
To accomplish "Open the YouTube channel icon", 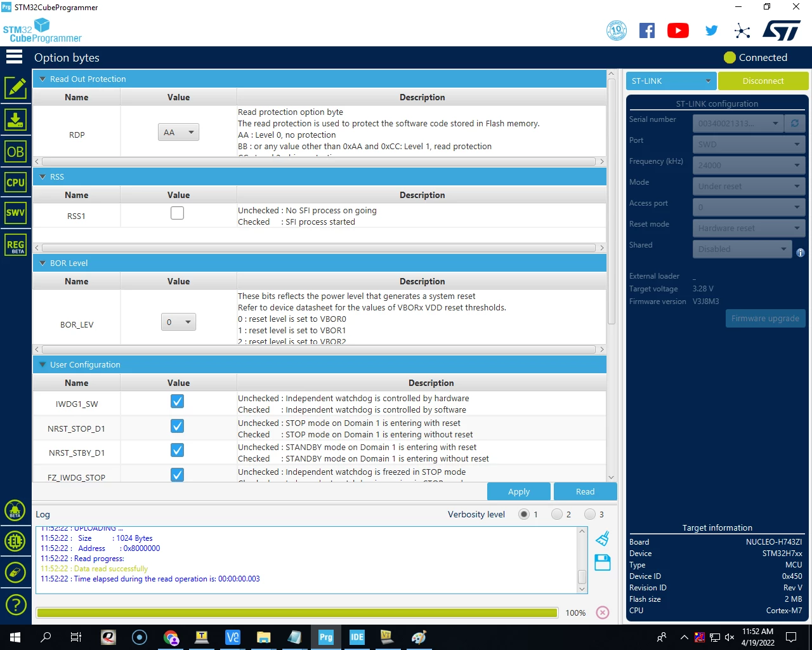I will pos(678,30).
